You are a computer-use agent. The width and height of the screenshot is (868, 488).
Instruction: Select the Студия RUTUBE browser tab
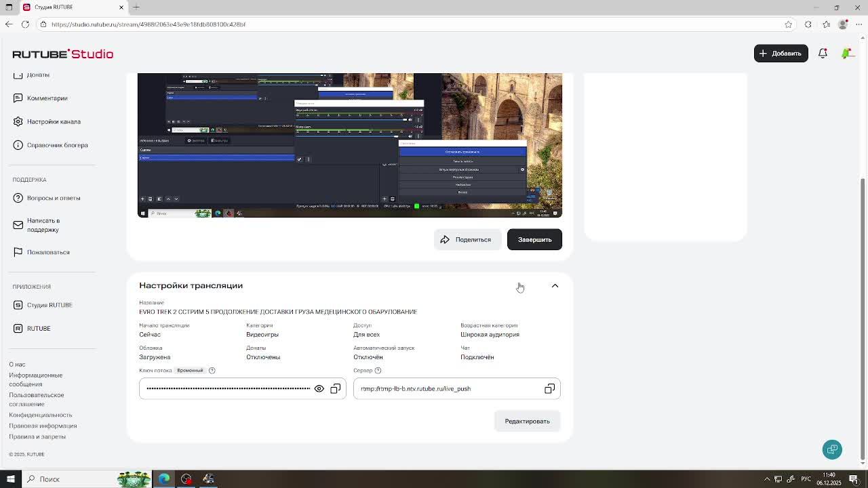(x=74, y=7)
